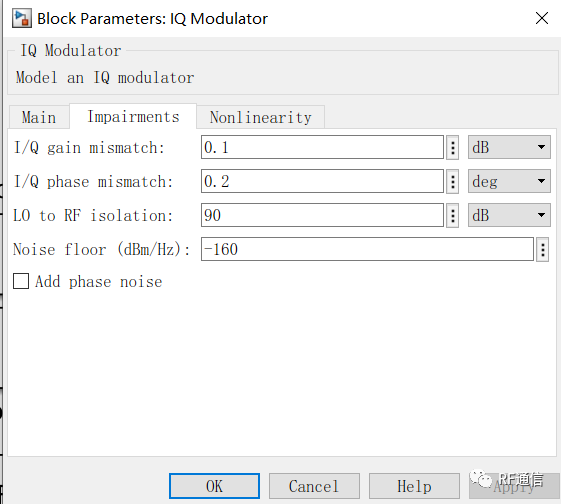Screen dimensions: 561x504
Task: Expand the LO to RF isolation dB dropdown
Action: [x=509, y=215]
